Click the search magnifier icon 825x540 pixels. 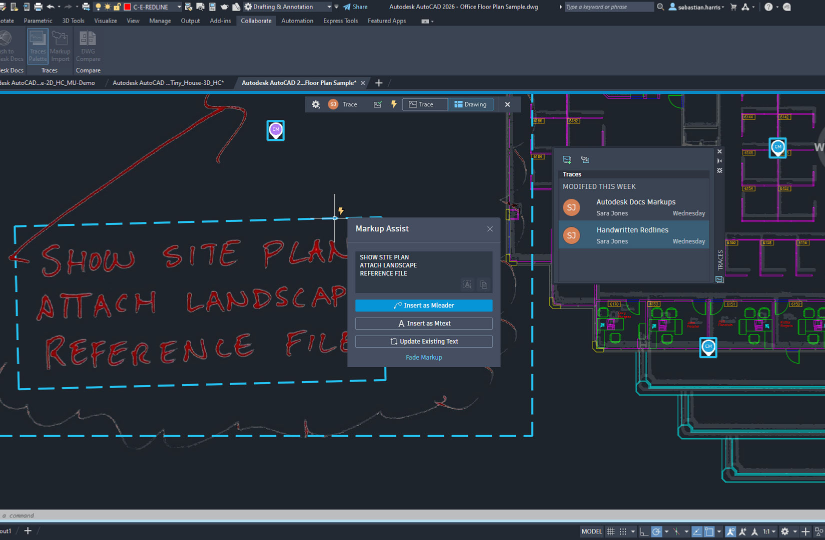click(660, 7)
